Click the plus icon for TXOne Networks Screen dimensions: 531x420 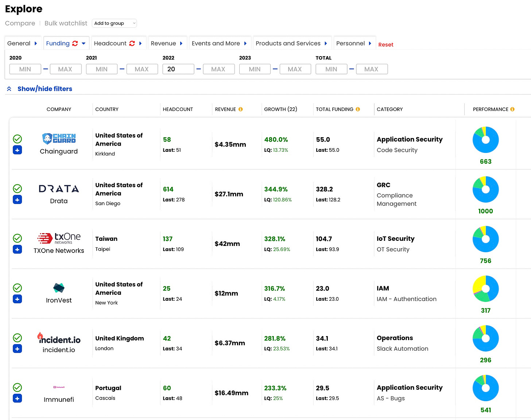18,249
